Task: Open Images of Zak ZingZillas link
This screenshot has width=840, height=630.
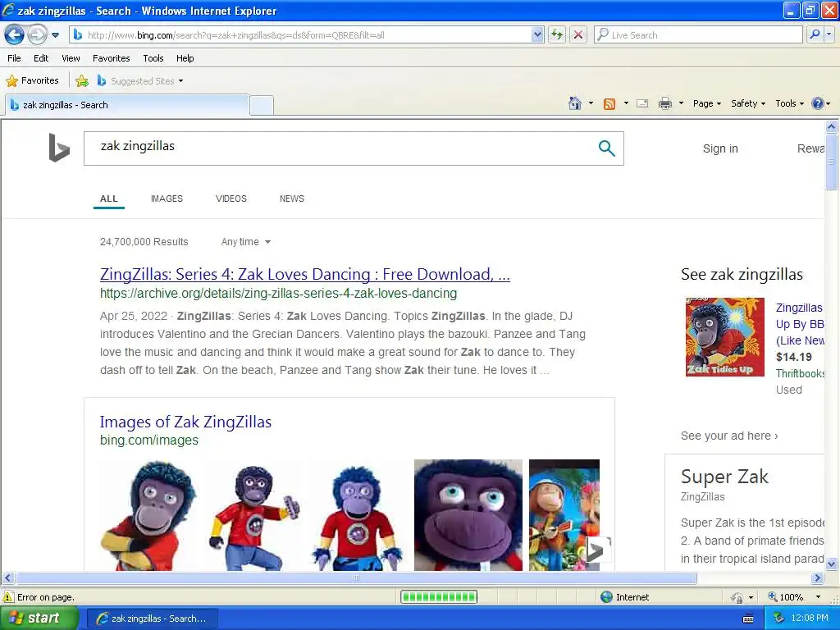Action: pyautogui.click(x=185, y=422)
